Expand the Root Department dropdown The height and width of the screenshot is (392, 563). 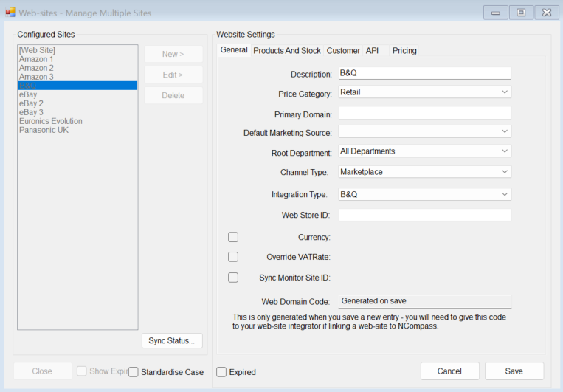(x=424, y=151)
